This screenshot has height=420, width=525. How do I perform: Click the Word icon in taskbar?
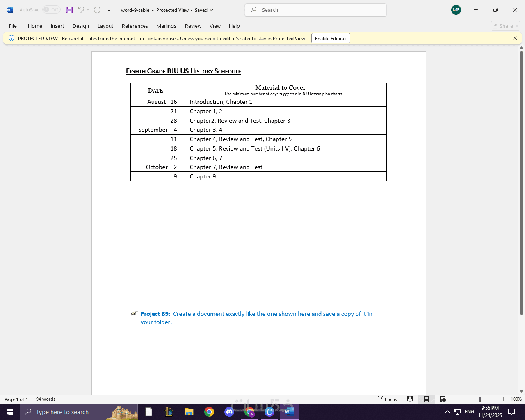289,412
